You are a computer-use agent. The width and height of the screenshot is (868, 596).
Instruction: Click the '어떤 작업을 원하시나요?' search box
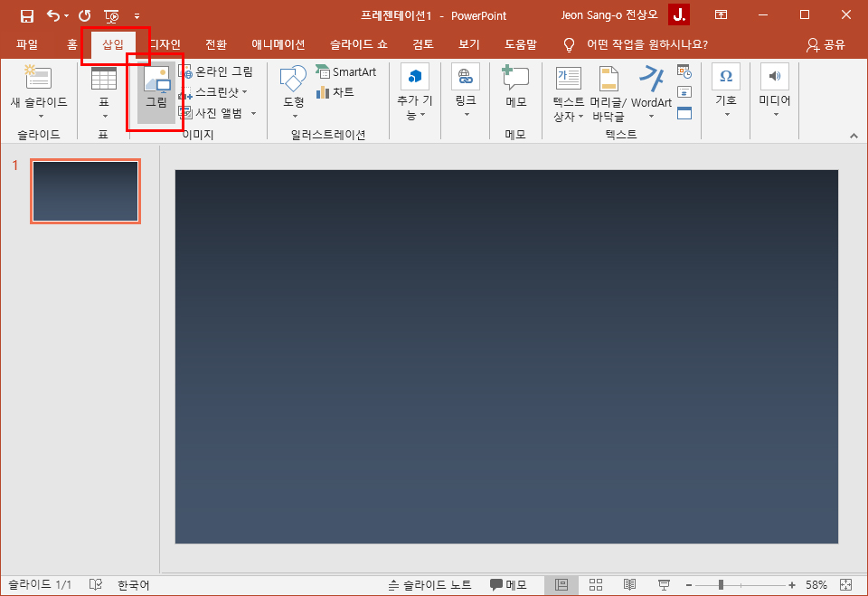[647, 44]
